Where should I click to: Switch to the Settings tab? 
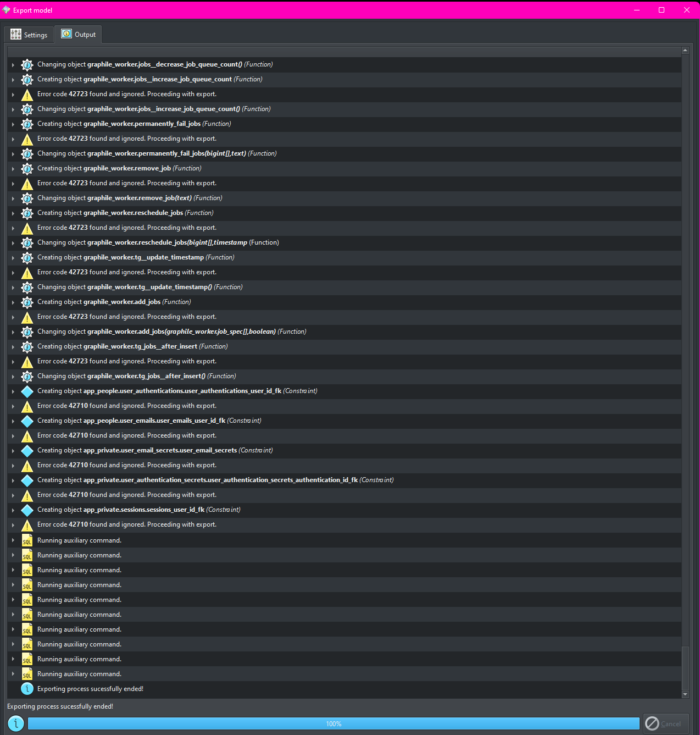pyautogui.click(x=29, y=34)
